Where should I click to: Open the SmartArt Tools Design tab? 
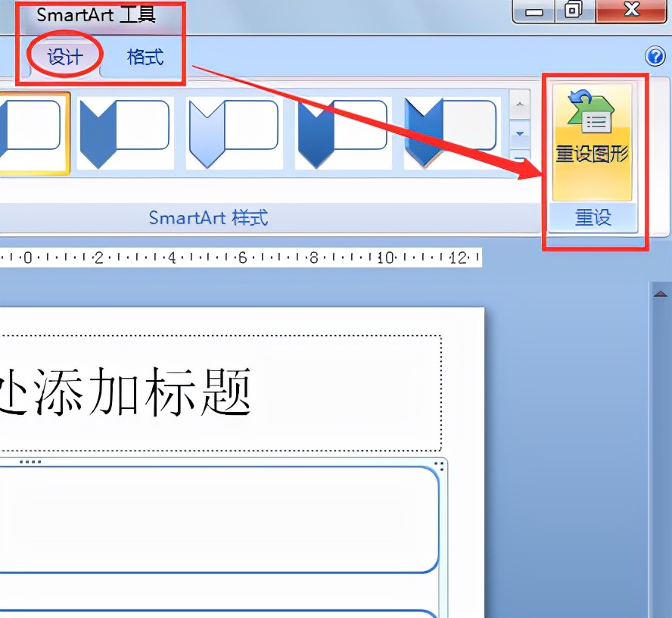(65, 57)
